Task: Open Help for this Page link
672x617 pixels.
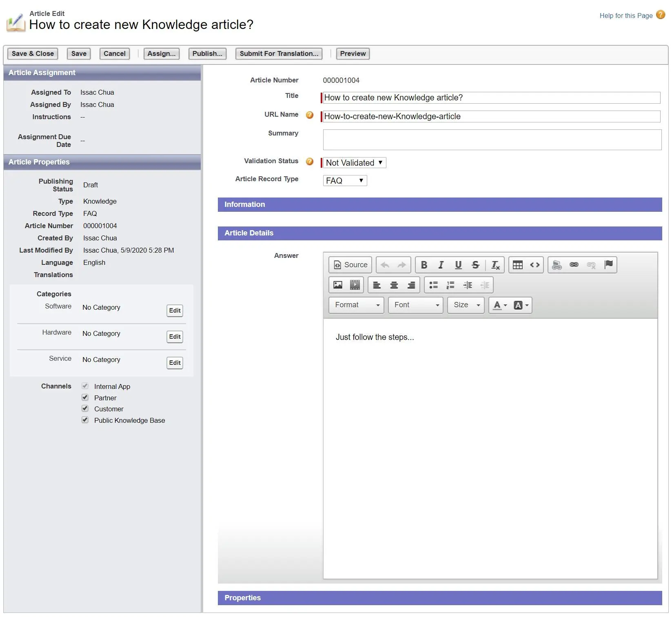Action: [626, 16]
